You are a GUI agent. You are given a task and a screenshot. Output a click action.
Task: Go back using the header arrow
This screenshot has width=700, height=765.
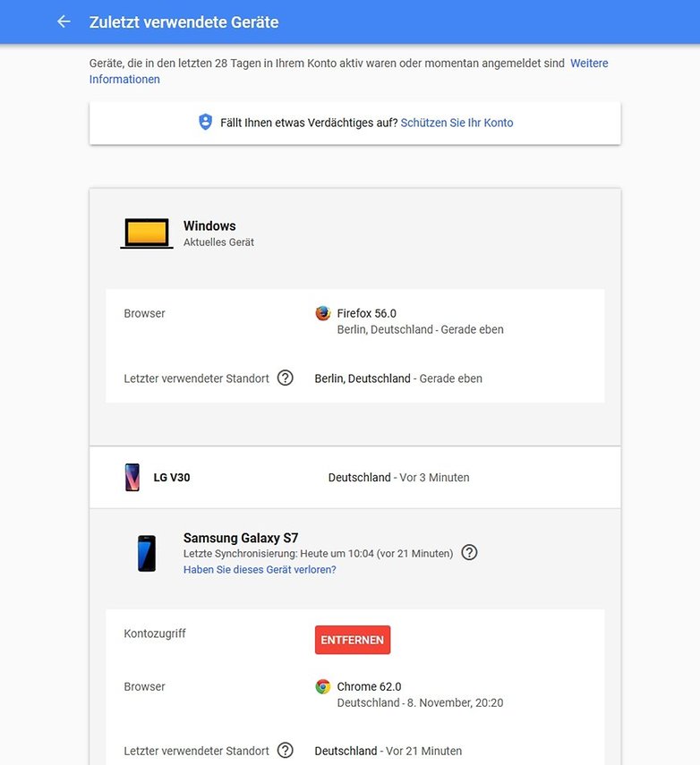64,21
